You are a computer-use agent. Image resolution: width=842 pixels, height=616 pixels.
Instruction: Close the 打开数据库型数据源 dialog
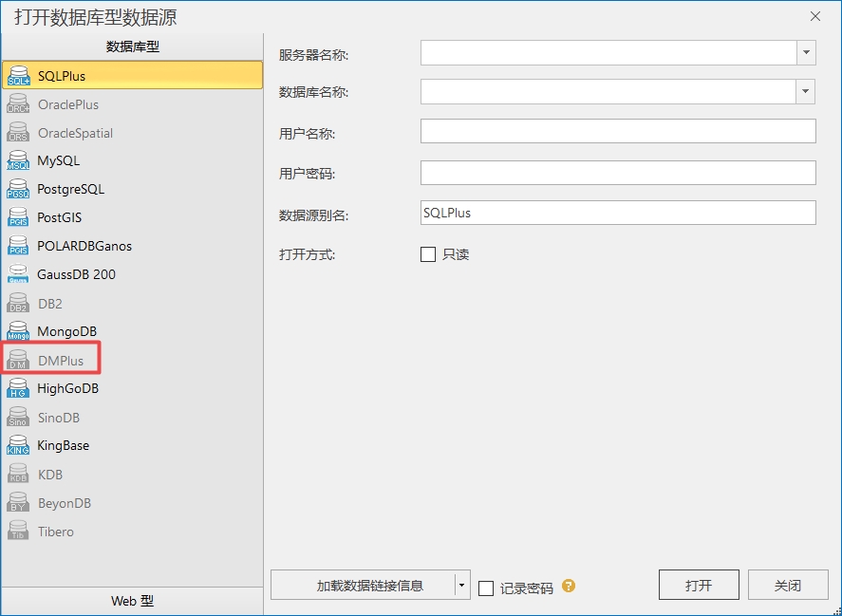(x=815, y=16)
